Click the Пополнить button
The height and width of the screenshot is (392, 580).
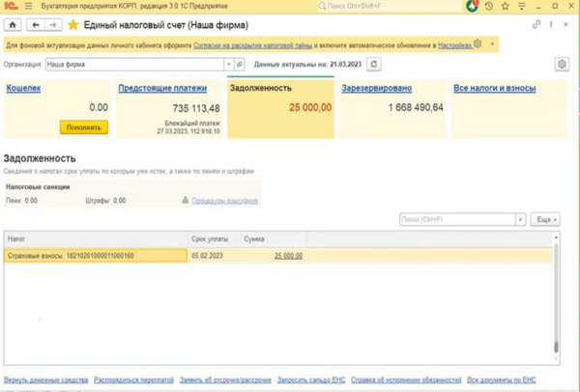[x=83, y=126]
